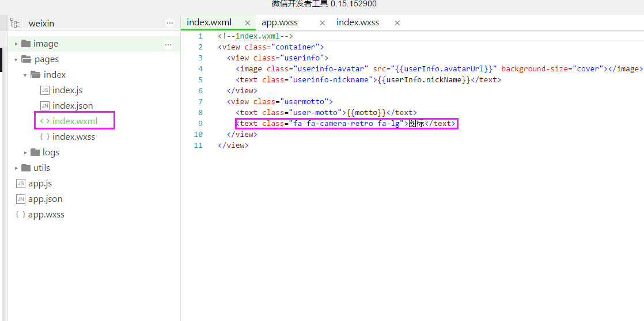Click the JS icon of index.js
Viewport: 644px width, 321px height.
(x=45, y=90)
